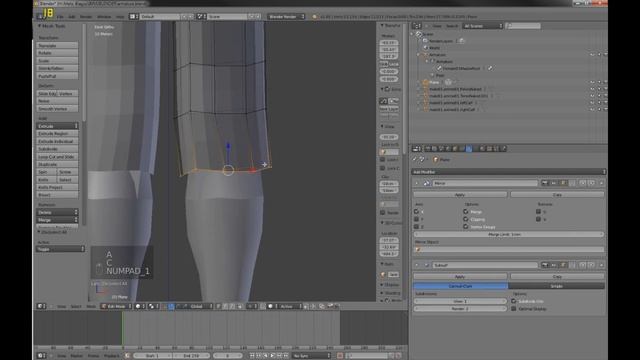The height and width of the screenshot is (360, 640).
Task: Click the timeline record keyframe icon
Action: tap(340, 356)
